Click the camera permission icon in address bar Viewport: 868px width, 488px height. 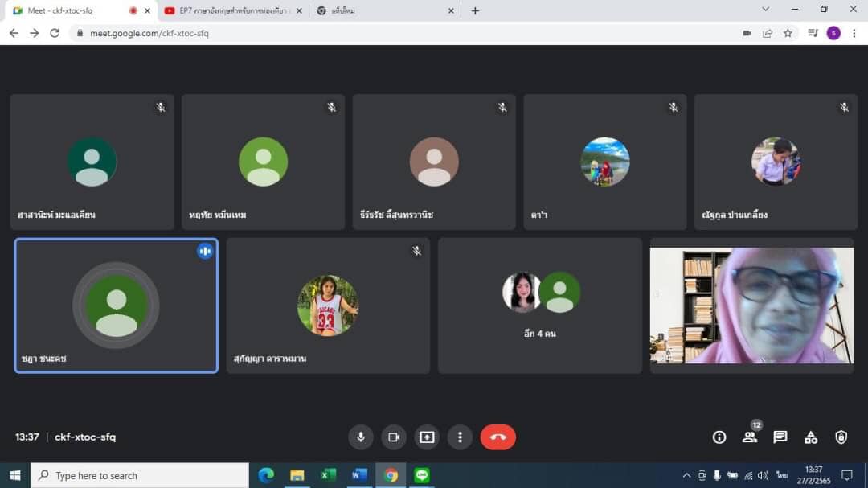(747, 33)
